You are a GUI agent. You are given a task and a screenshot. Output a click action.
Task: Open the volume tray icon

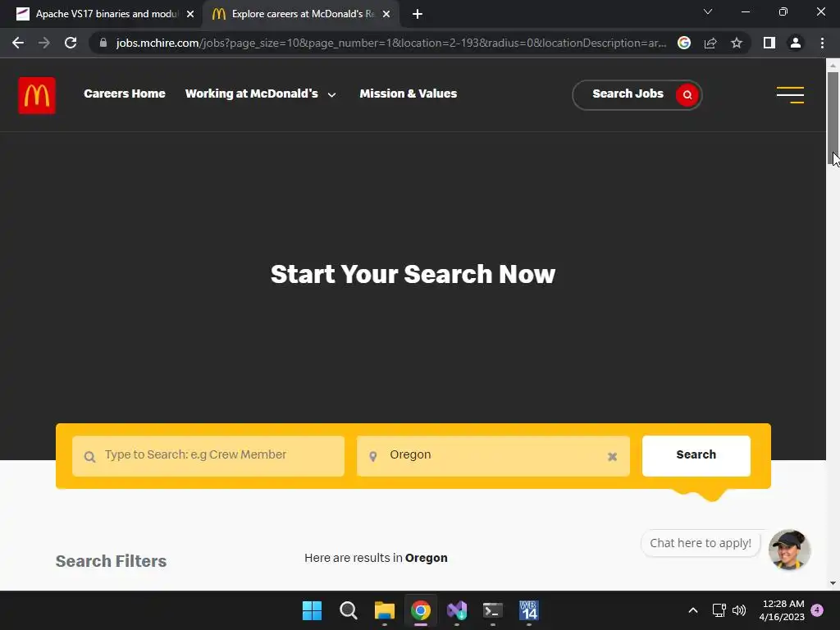(739, 610)
